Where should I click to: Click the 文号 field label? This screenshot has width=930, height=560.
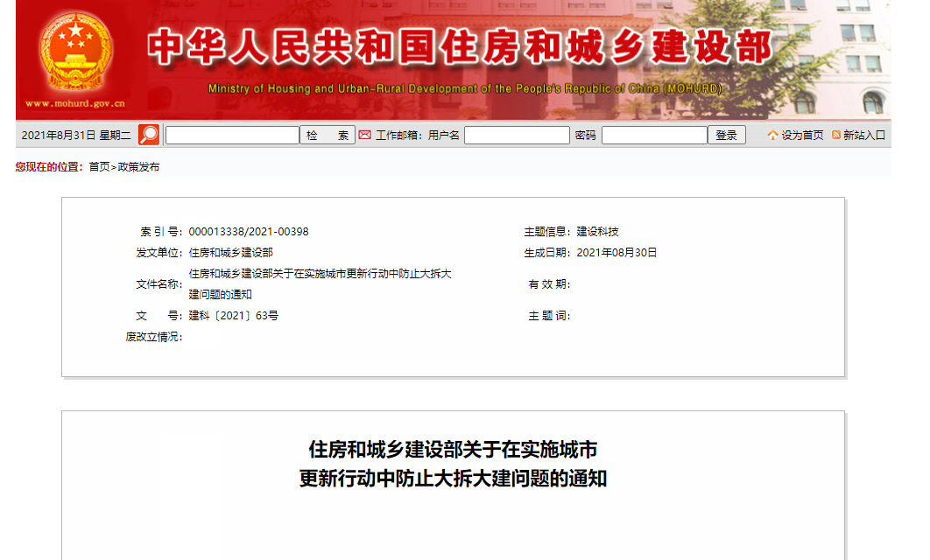(159, 316)
